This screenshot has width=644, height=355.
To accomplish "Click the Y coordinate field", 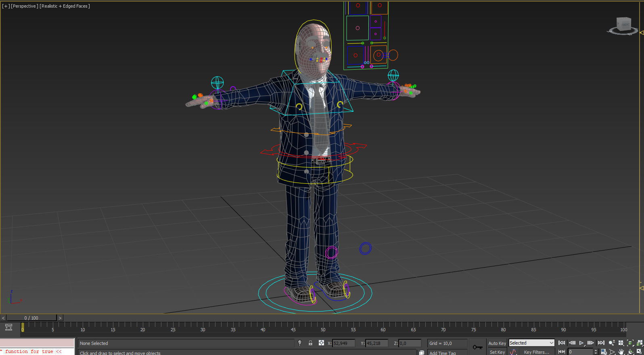I will point(377,343).
